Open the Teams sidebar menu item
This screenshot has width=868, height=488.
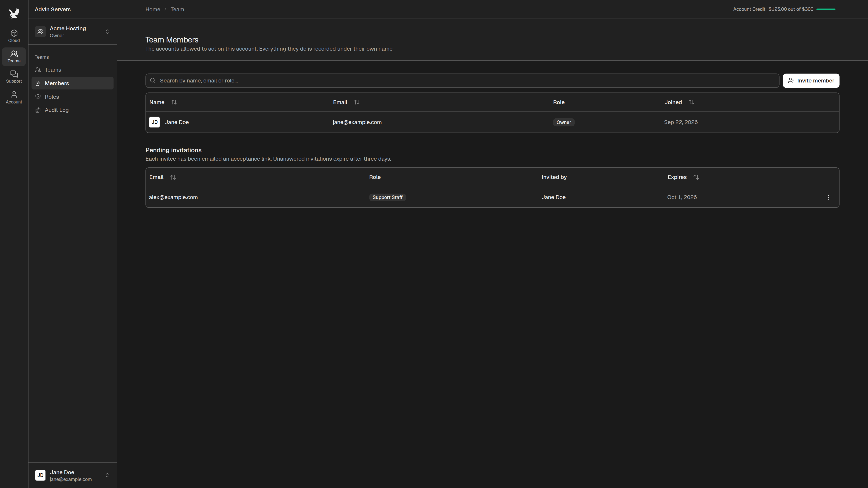tap(72, 70)
